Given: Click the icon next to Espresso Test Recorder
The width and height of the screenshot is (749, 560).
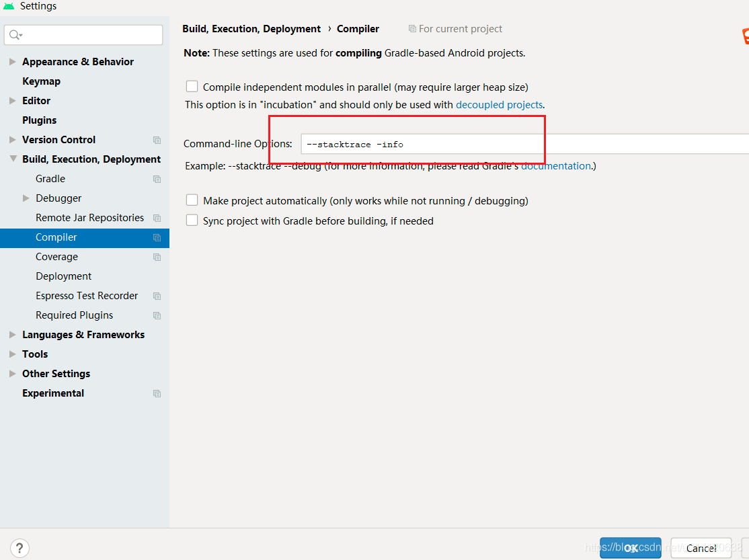Looking at the screenshot, I should (x=157, y=296).
